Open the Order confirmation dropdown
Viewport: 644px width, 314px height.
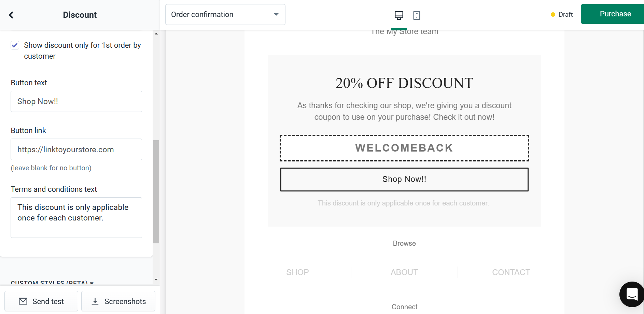click(x=225, y=14)
